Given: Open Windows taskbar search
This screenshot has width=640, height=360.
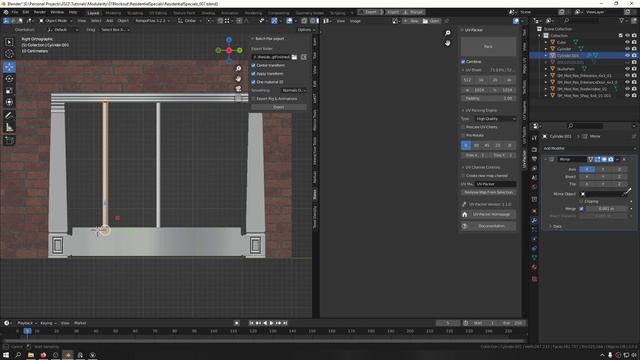Looking at the screenshot, I should click(18, 355).
